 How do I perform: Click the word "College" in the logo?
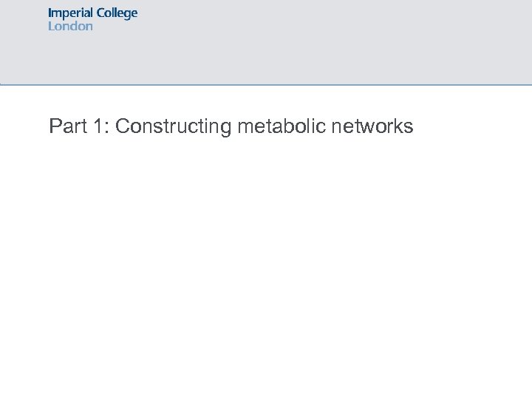point(117,13)
